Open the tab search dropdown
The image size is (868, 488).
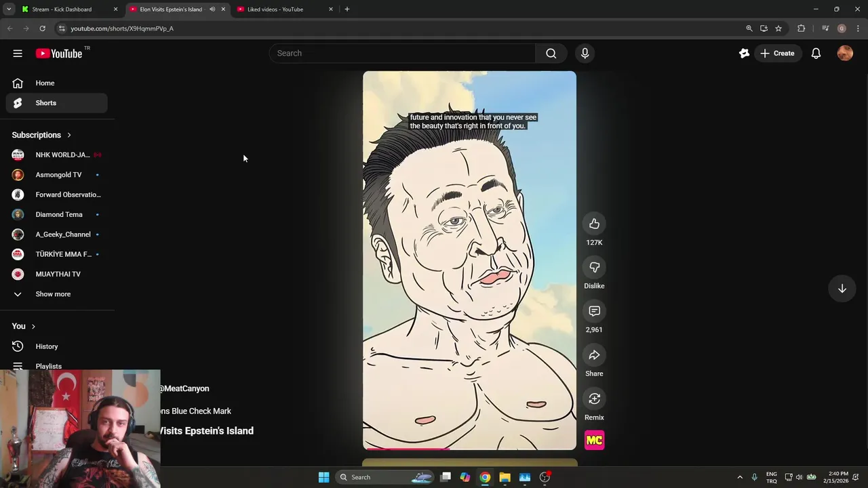pyautogui.click(x=9, y=9)
